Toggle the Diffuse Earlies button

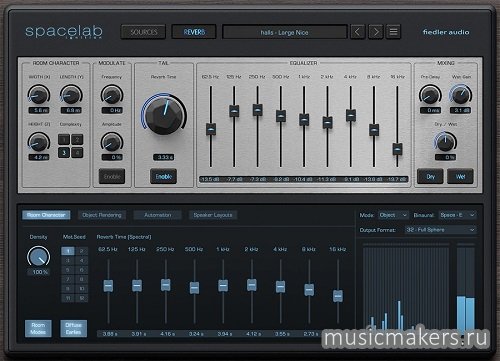(73, 328)
